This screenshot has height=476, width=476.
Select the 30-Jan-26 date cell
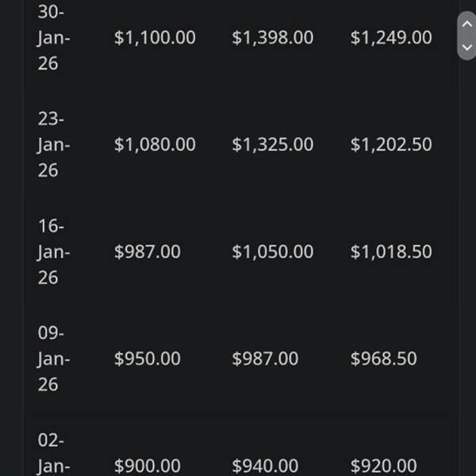coord(52,37)
